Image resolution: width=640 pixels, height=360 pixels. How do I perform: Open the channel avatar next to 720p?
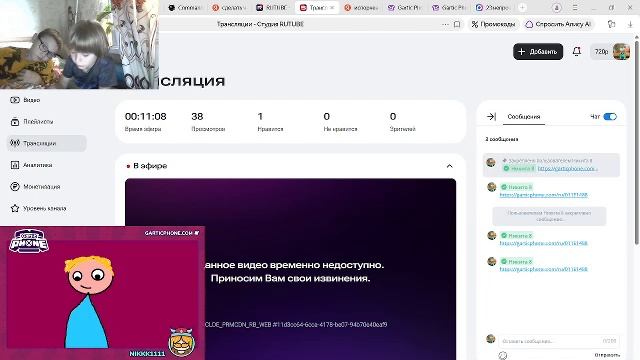621,51
